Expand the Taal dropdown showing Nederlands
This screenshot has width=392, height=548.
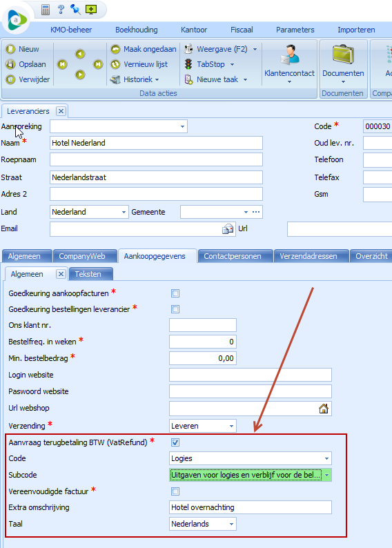[x=231, y=525]
